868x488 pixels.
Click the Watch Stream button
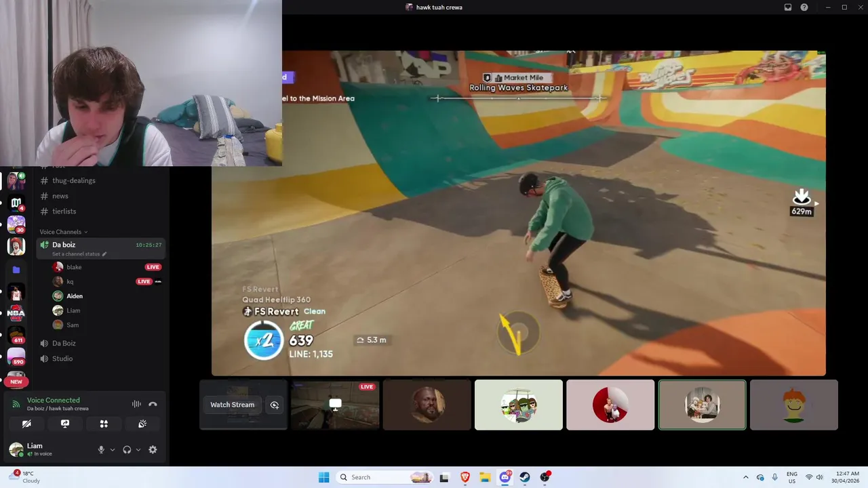pos(233,405)
